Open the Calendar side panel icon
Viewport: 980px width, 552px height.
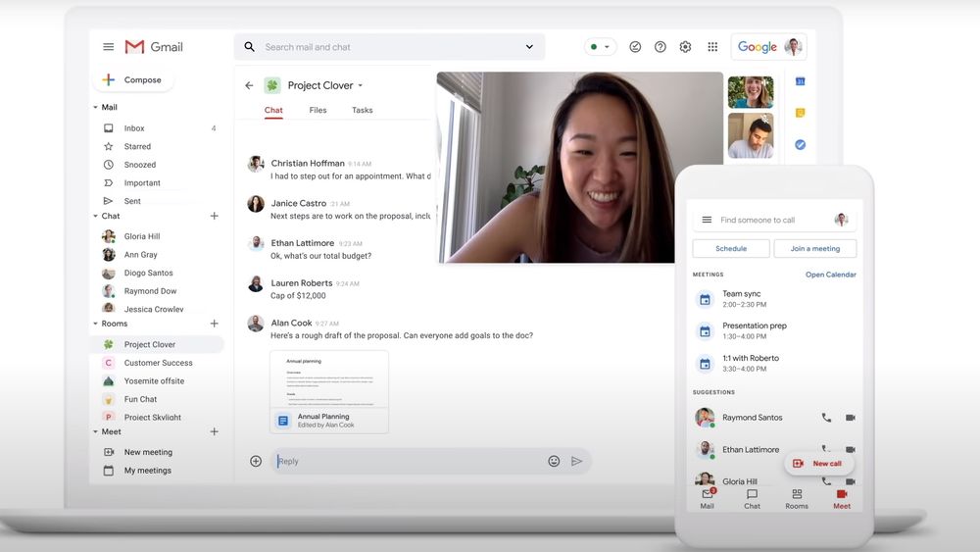(x=800, y=81)
